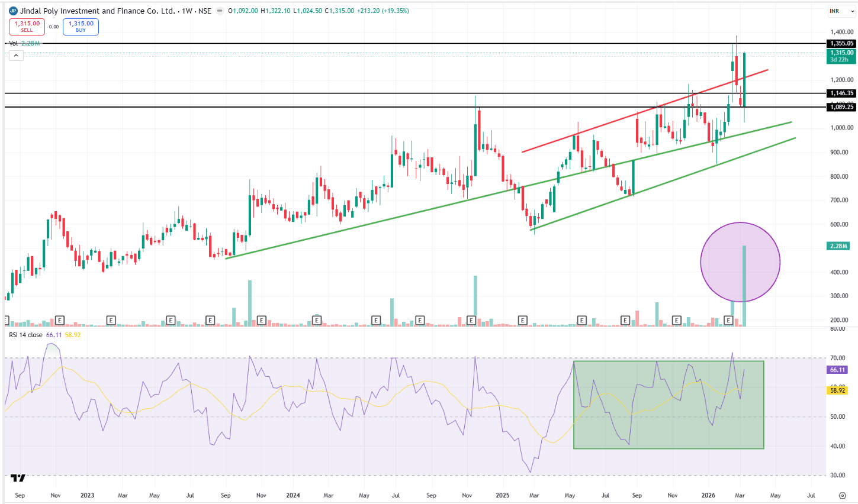Click the yellow 58.92 RSI average axis label
858x504 pixels.
pyautogui.click(x=837, y=390)
